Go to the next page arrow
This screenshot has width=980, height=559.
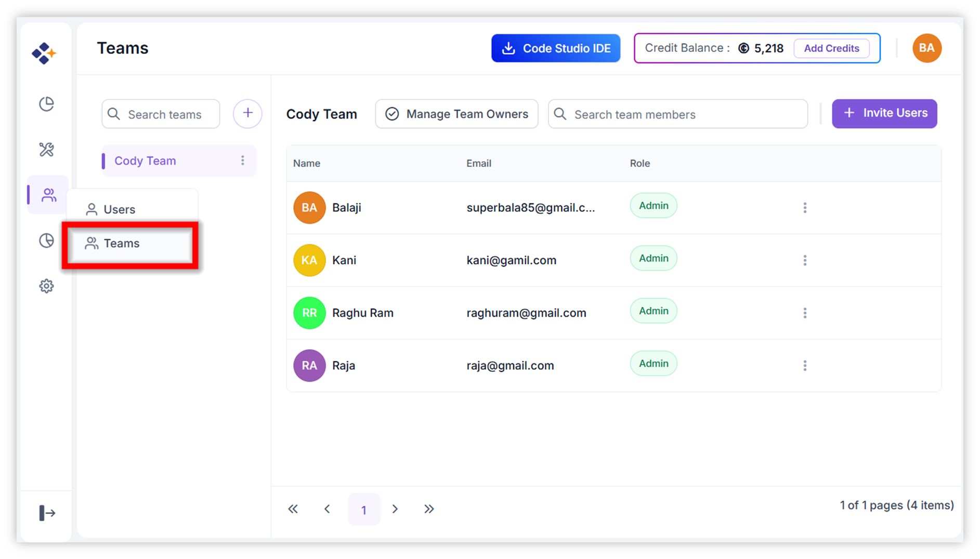pyautogui.click(x=395, y=509)
